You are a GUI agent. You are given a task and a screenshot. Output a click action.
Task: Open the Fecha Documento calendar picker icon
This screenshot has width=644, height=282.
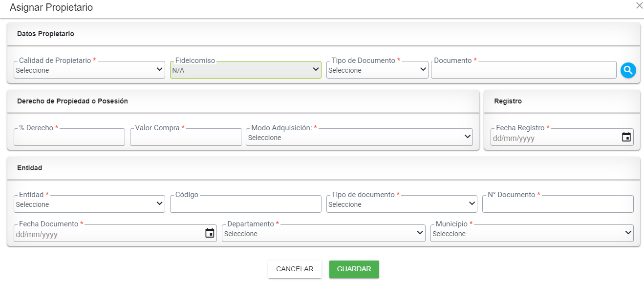(210, 233)
